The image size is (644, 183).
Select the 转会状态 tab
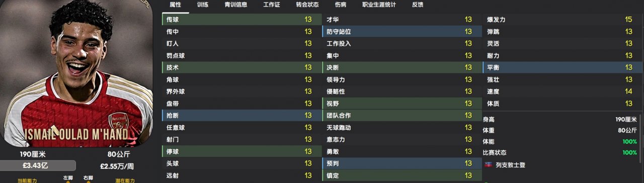point(307,5)
